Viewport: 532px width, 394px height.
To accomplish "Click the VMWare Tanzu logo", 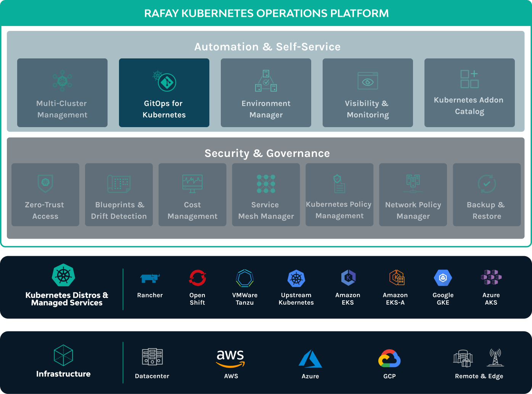I will pyautogui.click(x=245, y=278).
